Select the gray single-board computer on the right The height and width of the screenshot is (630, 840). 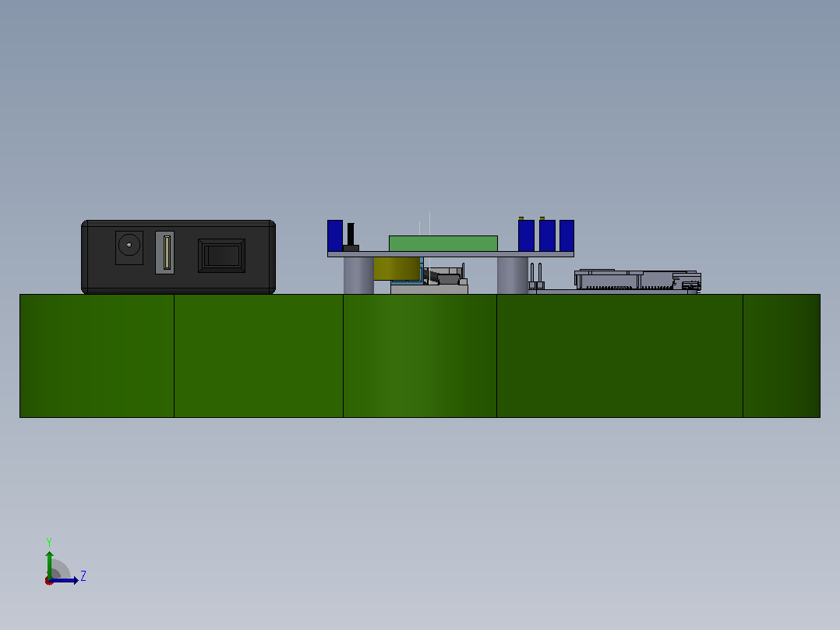coord(637,281)
